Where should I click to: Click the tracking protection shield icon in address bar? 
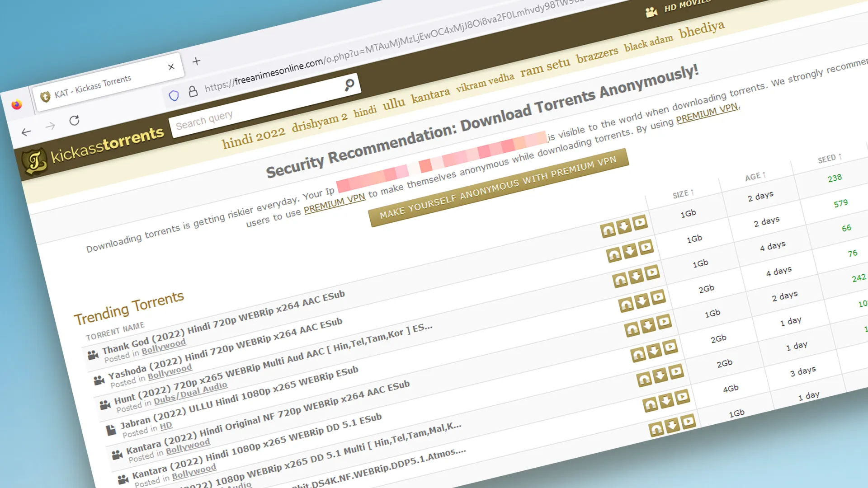click(174, 95)
